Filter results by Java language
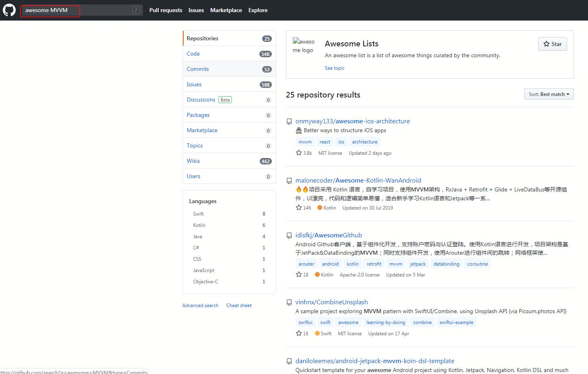This screenshot has height=374, width=588. click(x=229, y=237)
